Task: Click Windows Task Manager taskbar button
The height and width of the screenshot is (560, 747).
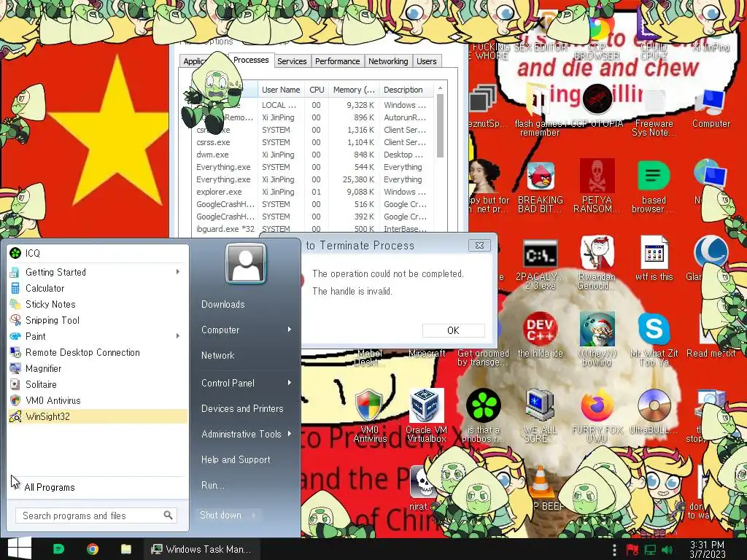Action: point(203,549)
